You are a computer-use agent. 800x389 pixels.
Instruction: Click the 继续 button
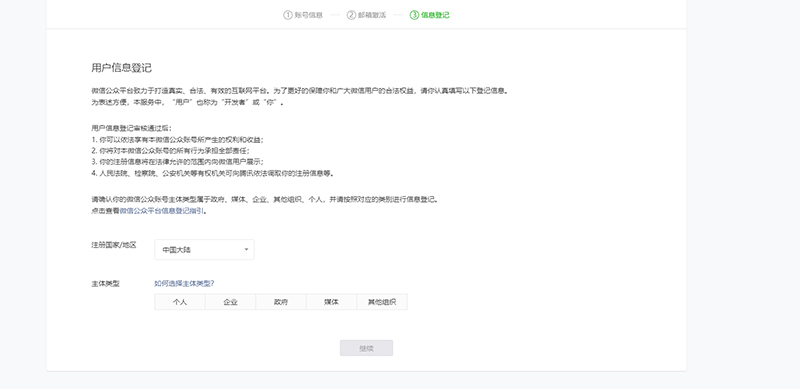click(x=366, y=348)
